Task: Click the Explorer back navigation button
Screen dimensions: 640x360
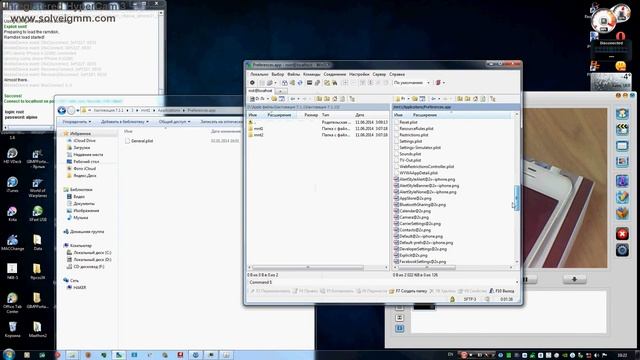Action: pos(62,110)
